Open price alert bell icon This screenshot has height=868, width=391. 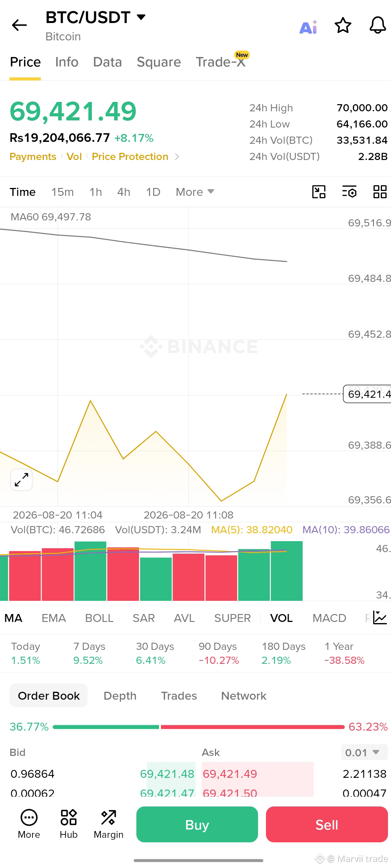377,25
